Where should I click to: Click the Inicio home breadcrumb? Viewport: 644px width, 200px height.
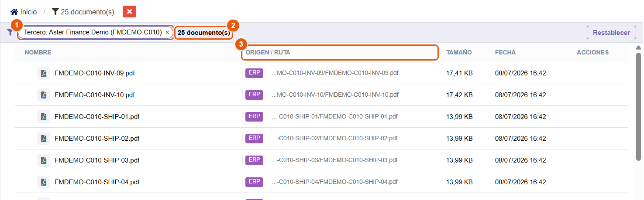click(24, 12)
